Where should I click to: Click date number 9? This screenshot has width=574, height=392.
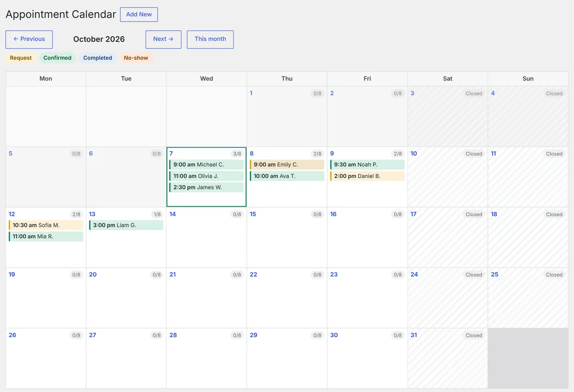(x=332, y=153)
